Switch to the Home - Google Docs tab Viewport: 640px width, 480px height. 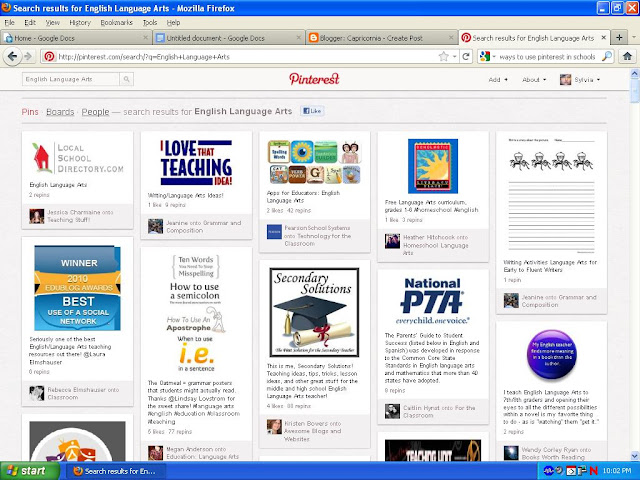[76, 38]
